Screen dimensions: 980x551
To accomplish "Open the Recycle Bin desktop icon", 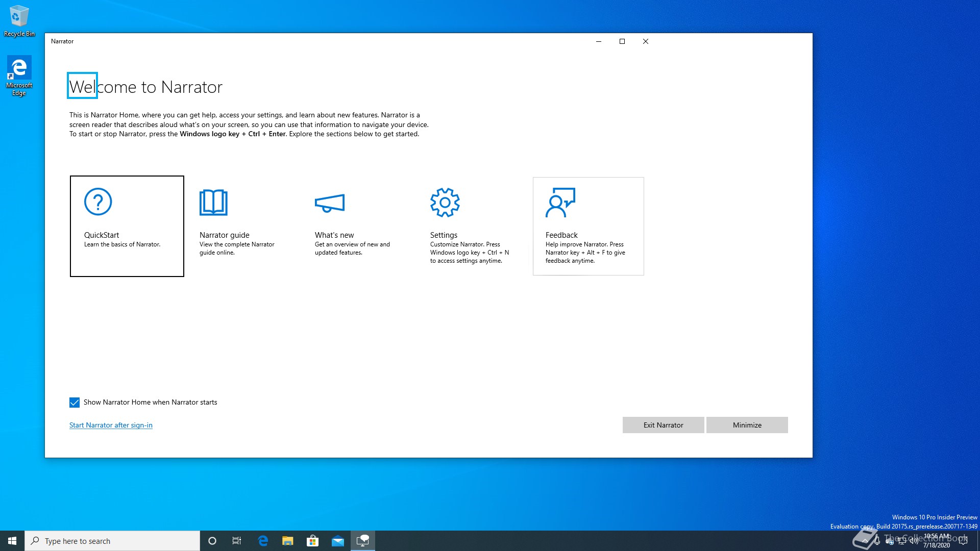I will (x=19, y=21).
